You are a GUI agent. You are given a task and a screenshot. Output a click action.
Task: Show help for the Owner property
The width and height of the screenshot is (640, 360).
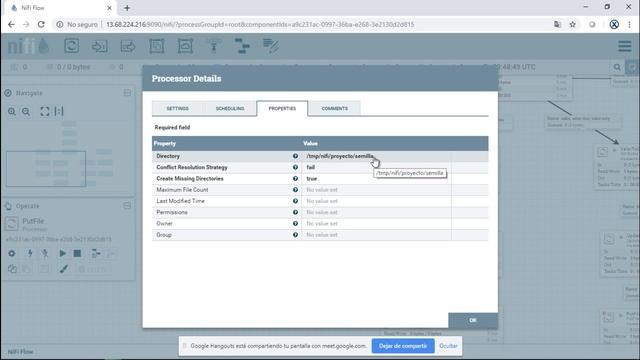[x=295, y=223]
